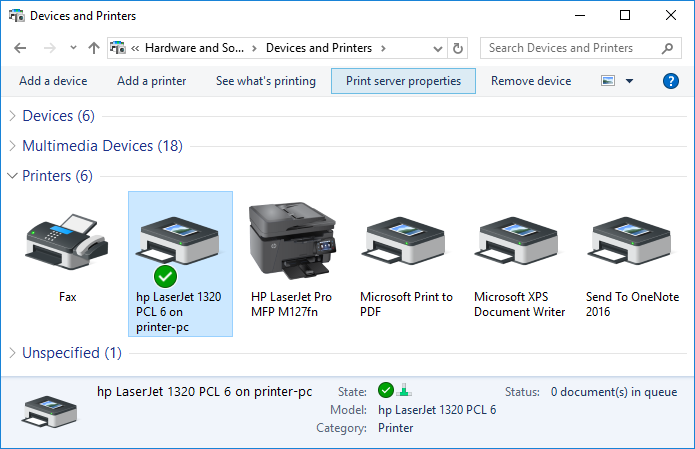Viewport: 695px width, 449px height.
Task: Click the change view icon button
Action: pyautogui.click(x=608, y=81)
